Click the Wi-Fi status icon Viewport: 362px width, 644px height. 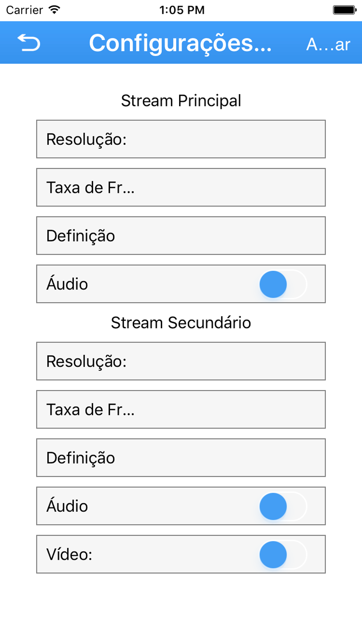(55, 10)
